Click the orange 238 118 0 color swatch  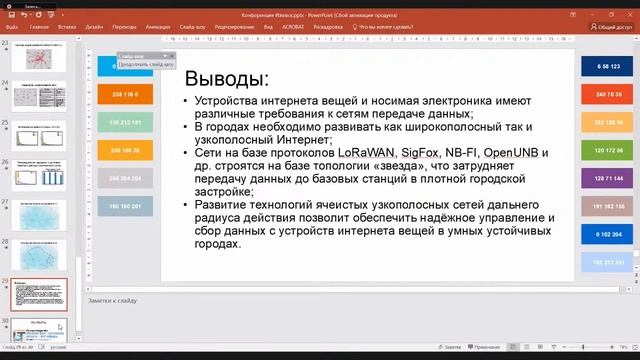(x=125, y=94)
